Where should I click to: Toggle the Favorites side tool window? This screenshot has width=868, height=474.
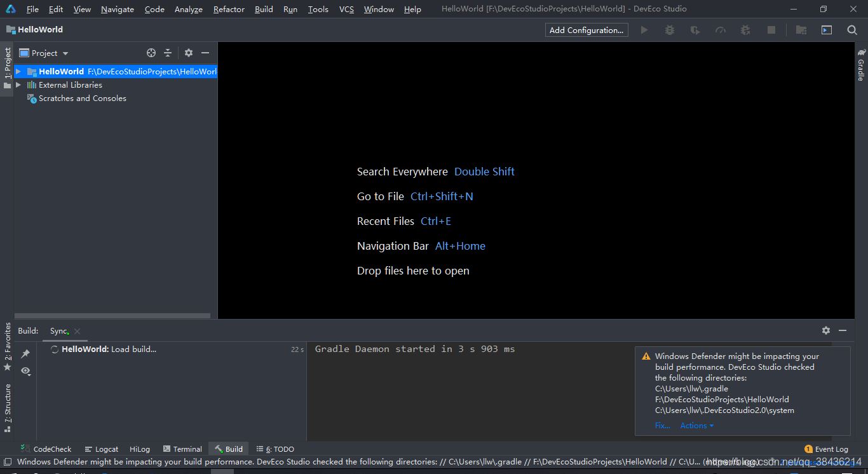tap(8, 346)
